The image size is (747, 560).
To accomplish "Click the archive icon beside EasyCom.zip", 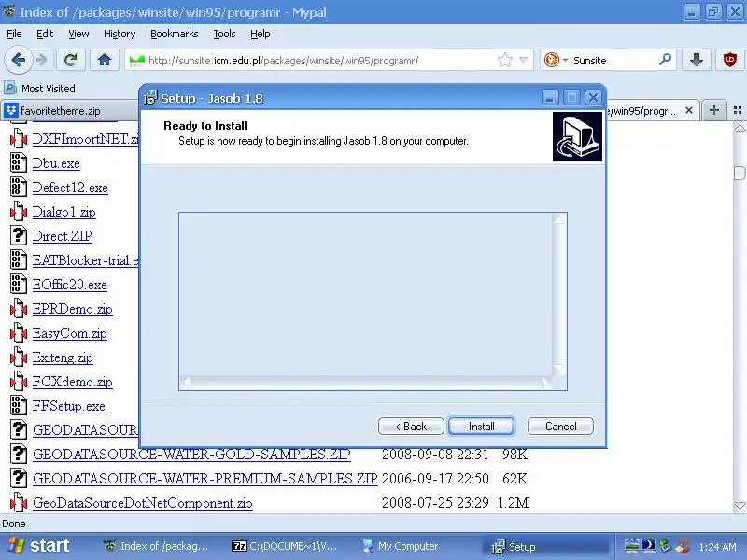I will tap(19, 332).
